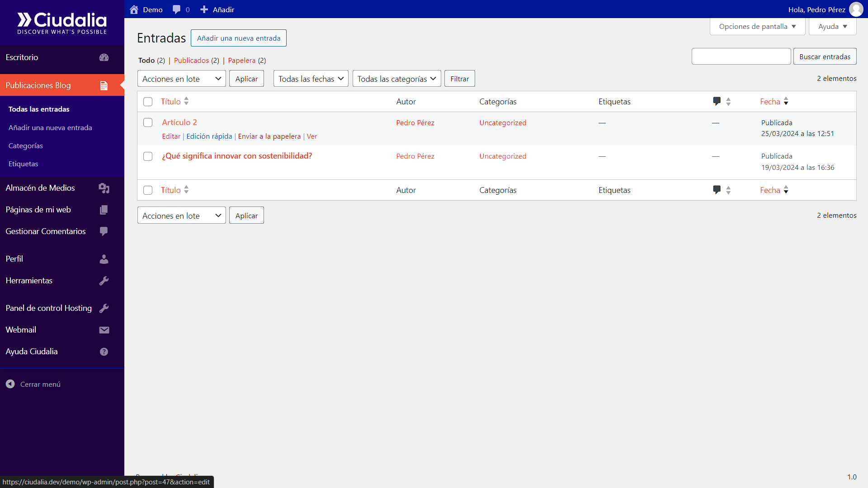Image resolution: width=868 pixels, height=488 pixels.
Task: Click the Gestionar Comentarios speech bubble icon
Action: point(104,231)
